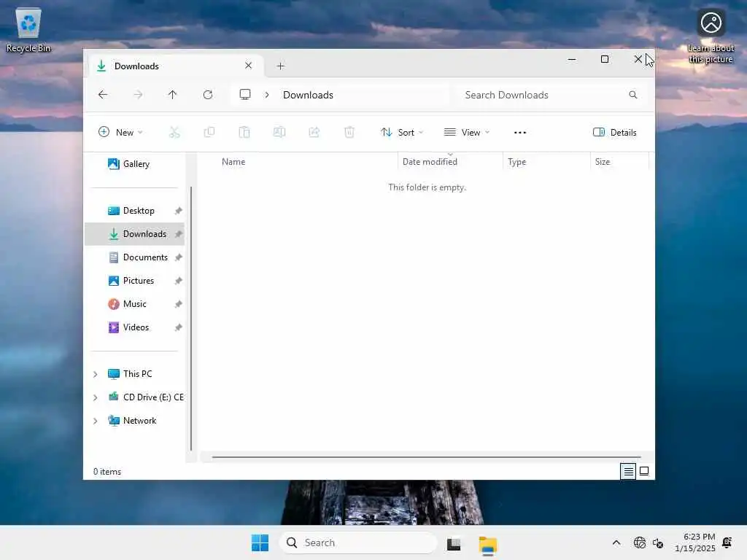Click the pin icon beside Music
The width and height of the screenshot is (747, 560).
coord(178,304)
